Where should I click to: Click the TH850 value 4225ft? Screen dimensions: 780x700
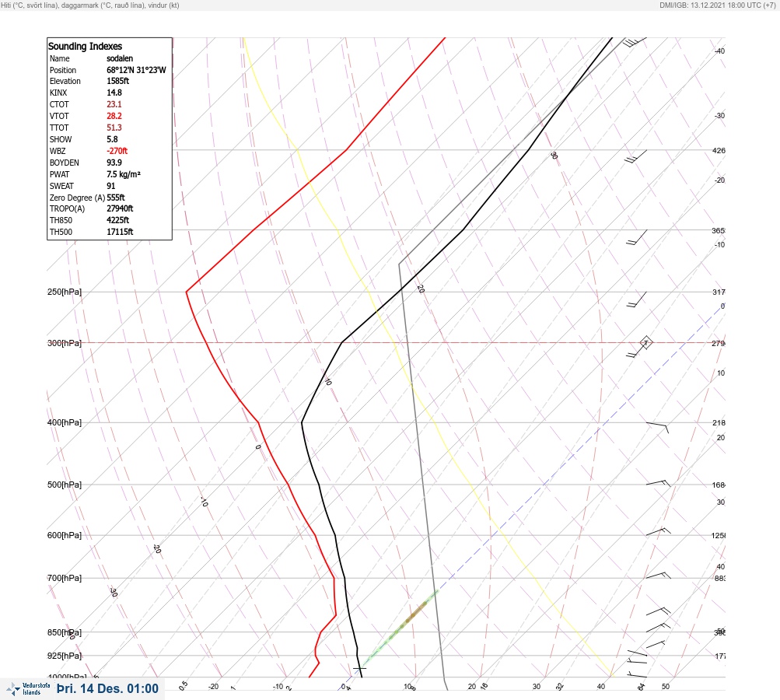click(118, 220)
